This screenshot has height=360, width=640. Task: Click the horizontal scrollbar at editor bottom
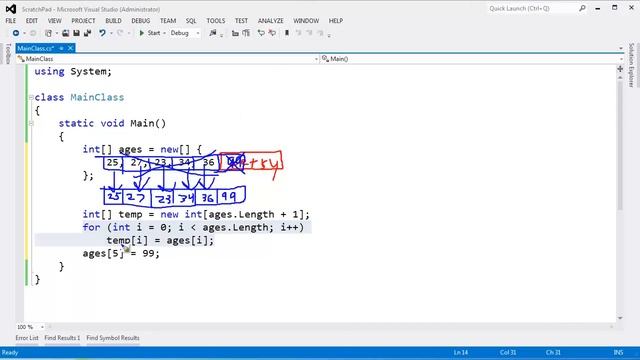click(331, 327)
